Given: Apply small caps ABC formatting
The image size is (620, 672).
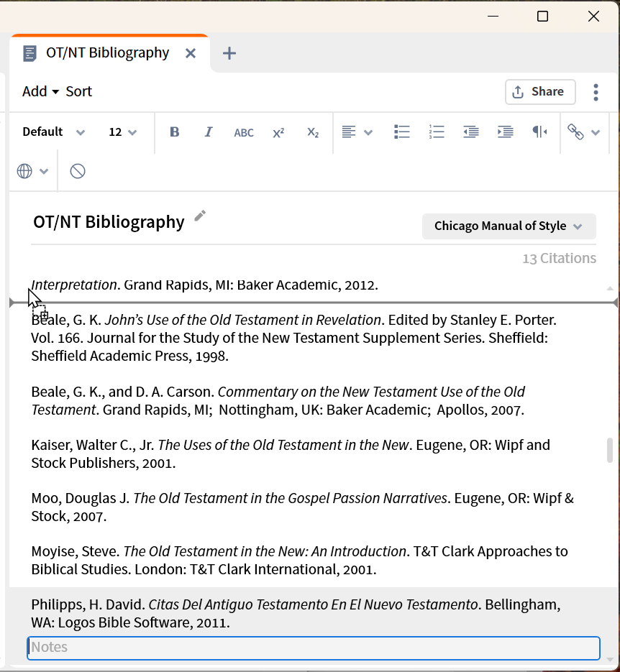Looking at the screenshot, I should pos(244,132).
